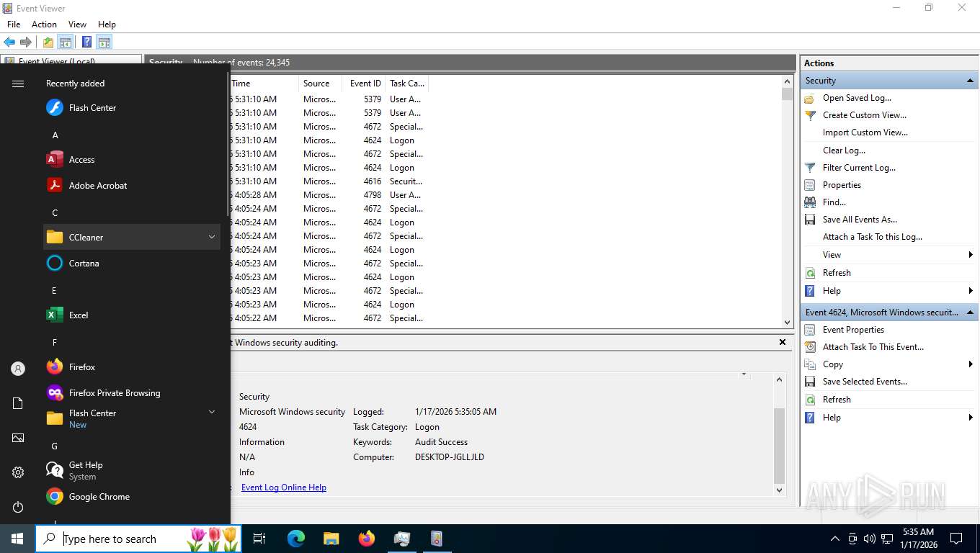Open File Explorer from the taskbar
The image size is (980, 553).
331,539
